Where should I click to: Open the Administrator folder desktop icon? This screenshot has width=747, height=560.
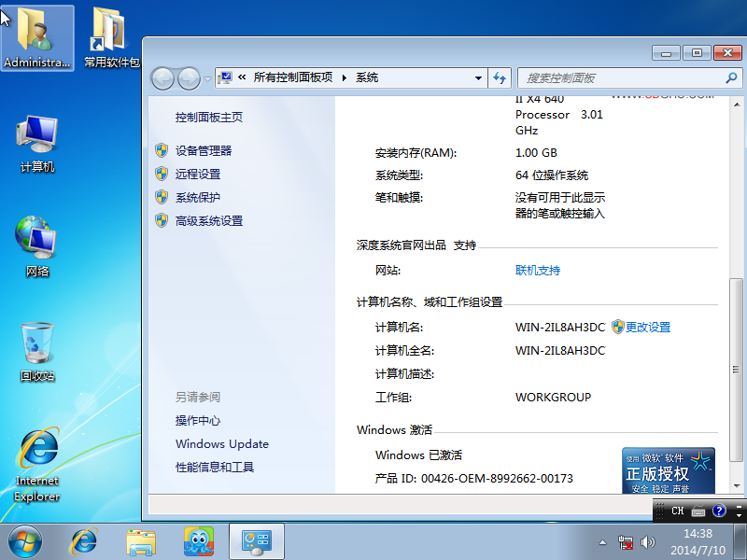point(36,38)
